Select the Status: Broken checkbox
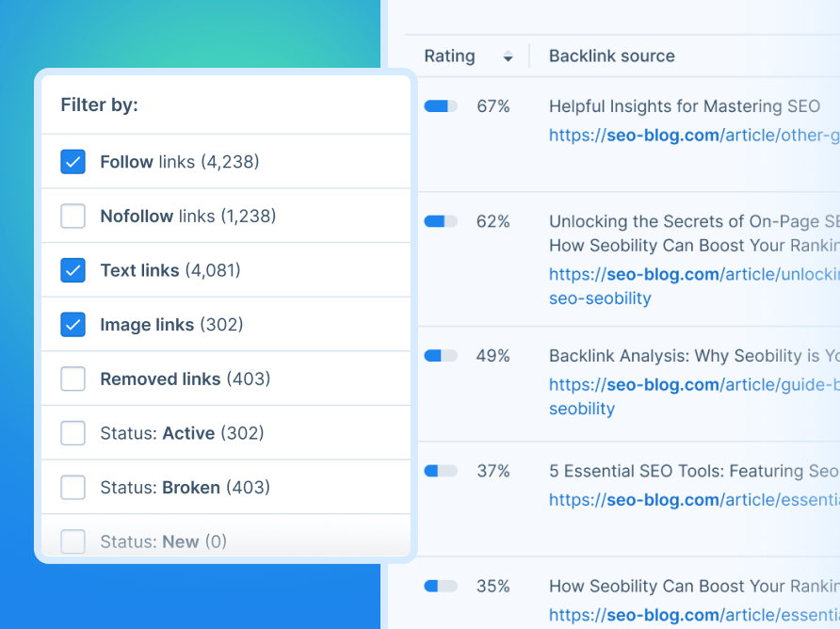840x629 pixels. (73, 487)
